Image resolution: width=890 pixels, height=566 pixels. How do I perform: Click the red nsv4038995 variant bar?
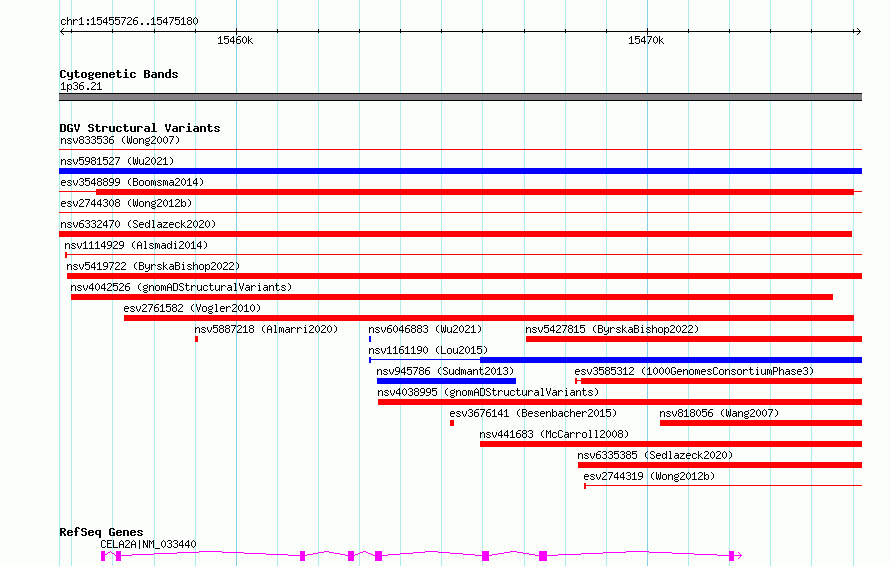tap(620, 402)
